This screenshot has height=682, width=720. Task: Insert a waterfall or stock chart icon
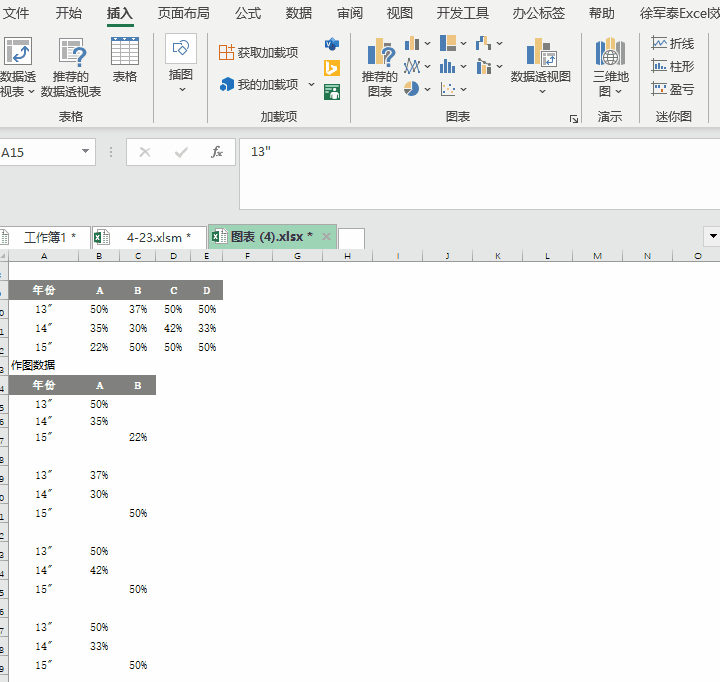coord(484,43)
